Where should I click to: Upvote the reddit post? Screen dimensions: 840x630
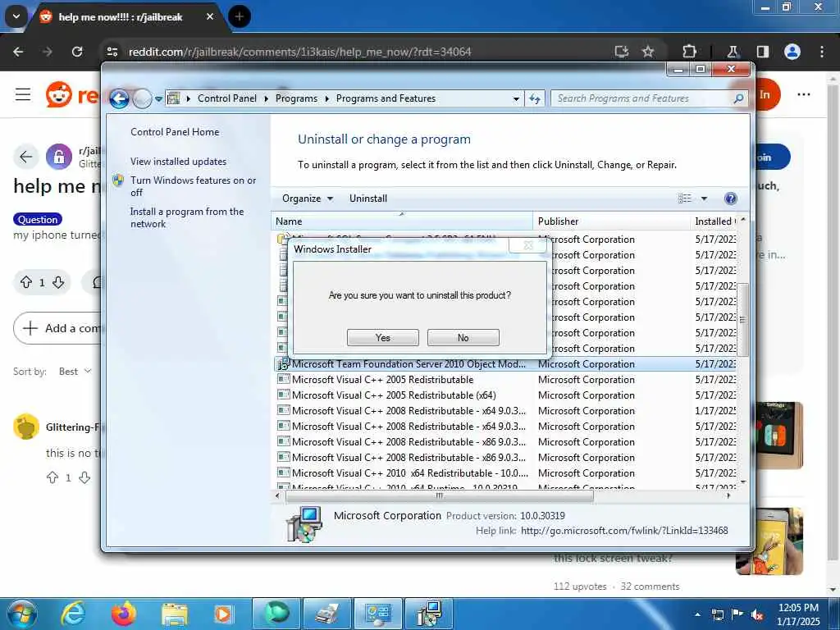pos(26,282)
